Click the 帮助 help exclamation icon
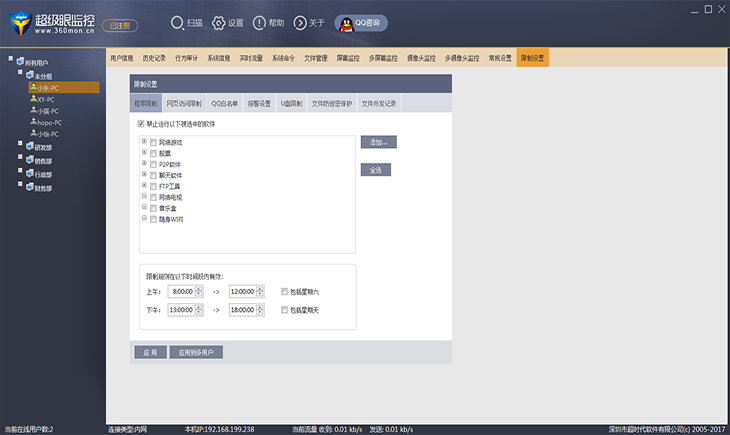The width and height of the screenshot is (730, 435). [x=259, y=22]
